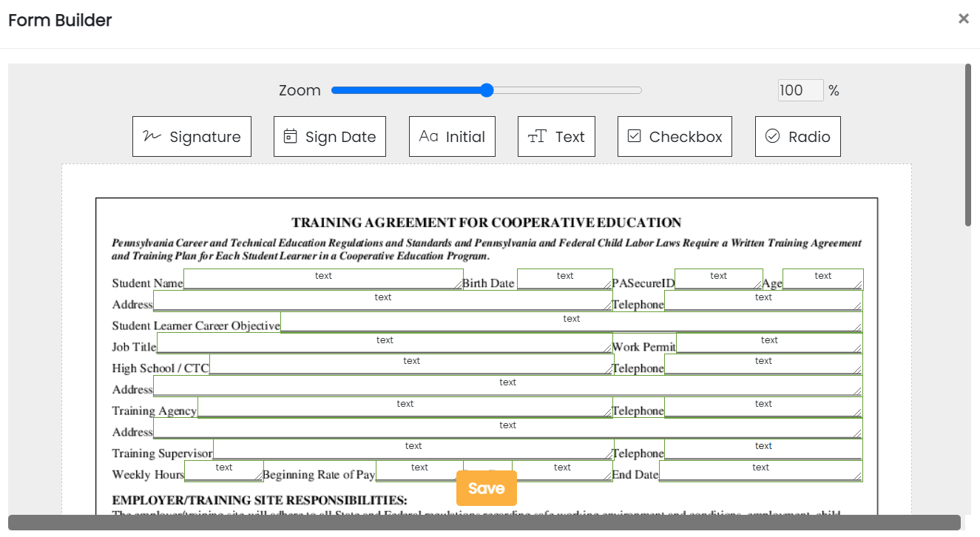
Task: Select the Address field below Training Agency
Action: point(508,428)
